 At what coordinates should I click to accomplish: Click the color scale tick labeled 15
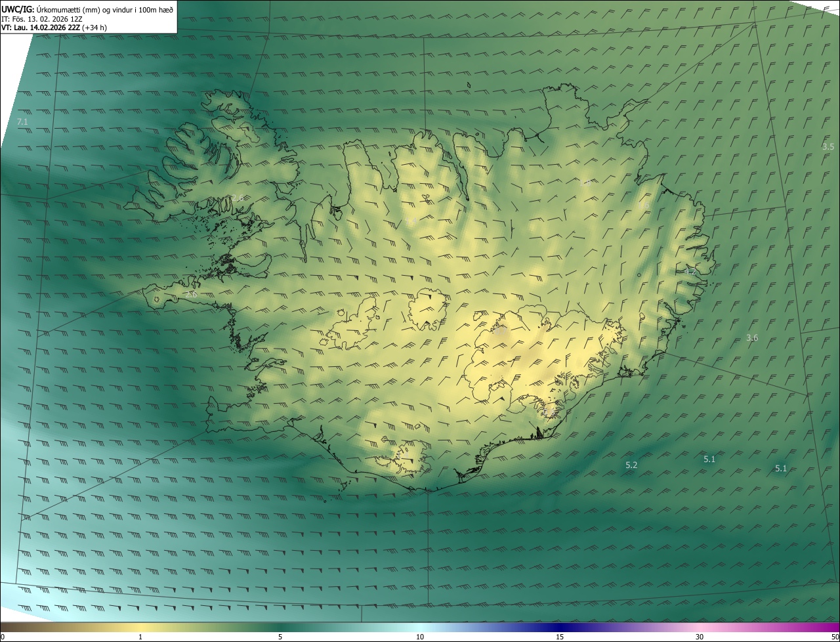[560, 637]
